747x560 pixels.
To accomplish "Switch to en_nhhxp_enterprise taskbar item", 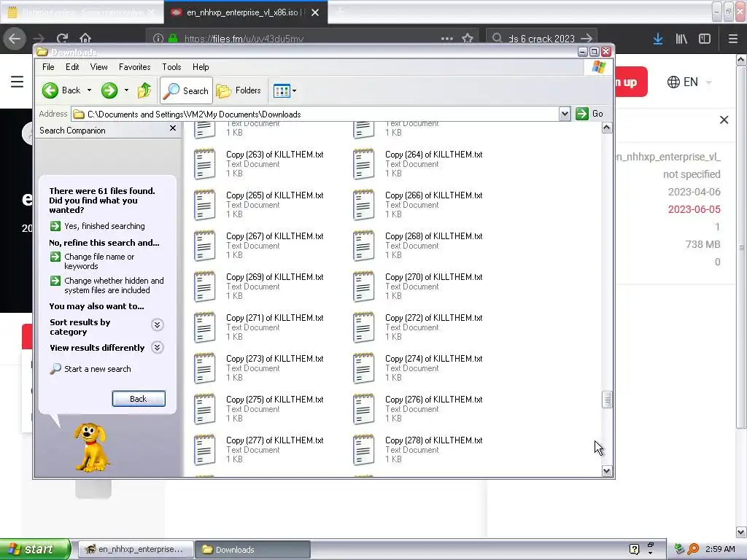I will tap(135, 550).
